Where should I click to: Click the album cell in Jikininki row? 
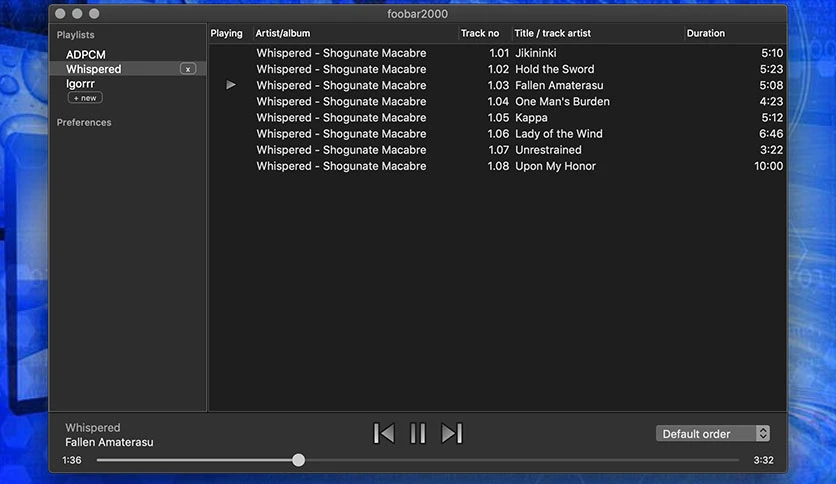(341, 53)
